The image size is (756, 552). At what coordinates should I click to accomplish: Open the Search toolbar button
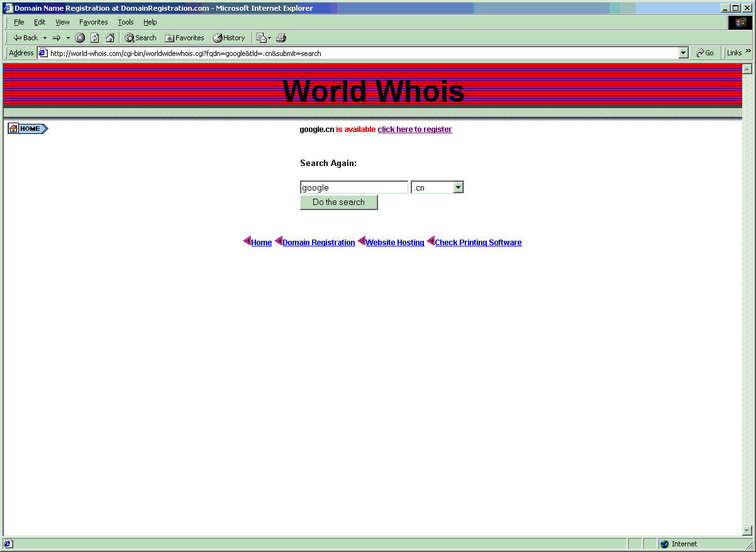click(x=140, y=38)
